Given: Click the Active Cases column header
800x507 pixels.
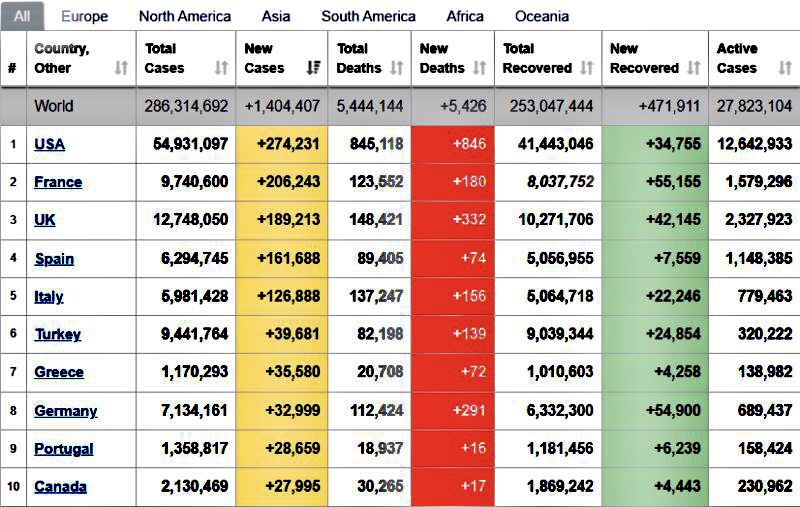Looking at the screenshot, I should pos(737,58).
